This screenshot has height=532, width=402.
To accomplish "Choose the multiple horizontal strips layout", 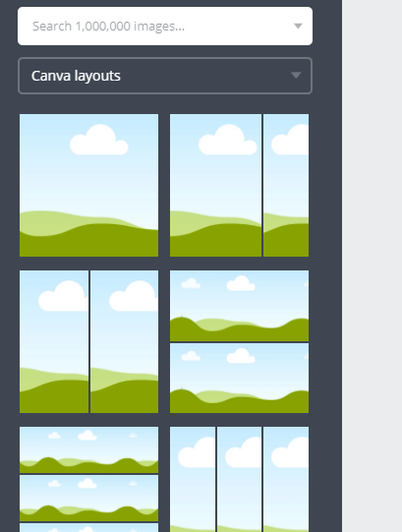I will [x=88, y=479].
